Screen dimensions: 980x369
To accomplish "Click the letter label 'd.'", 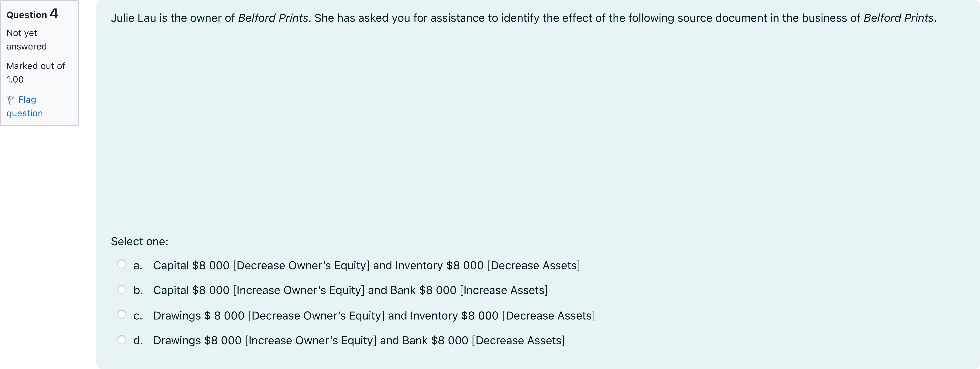I will pos(138,340).
